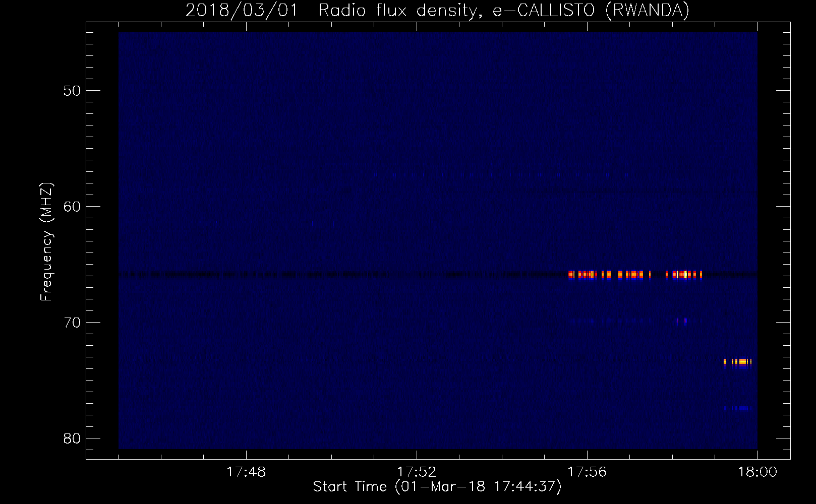Click the 17:52 time tick label
816x504 pixels.
pos(417,472)
